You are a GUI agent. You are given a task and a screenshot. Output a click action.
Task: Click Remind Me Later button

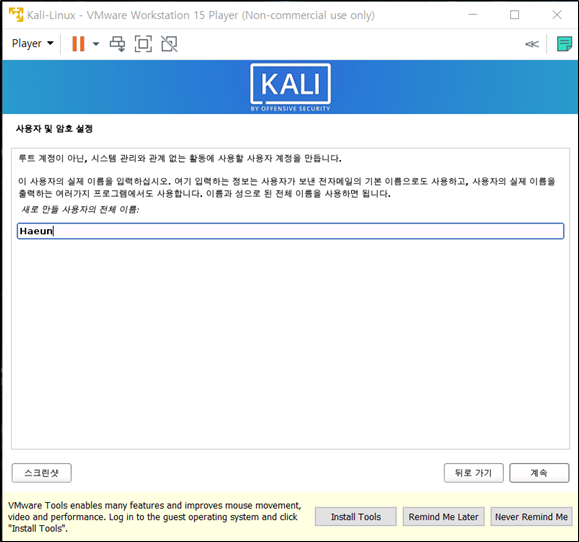(443, 517)
